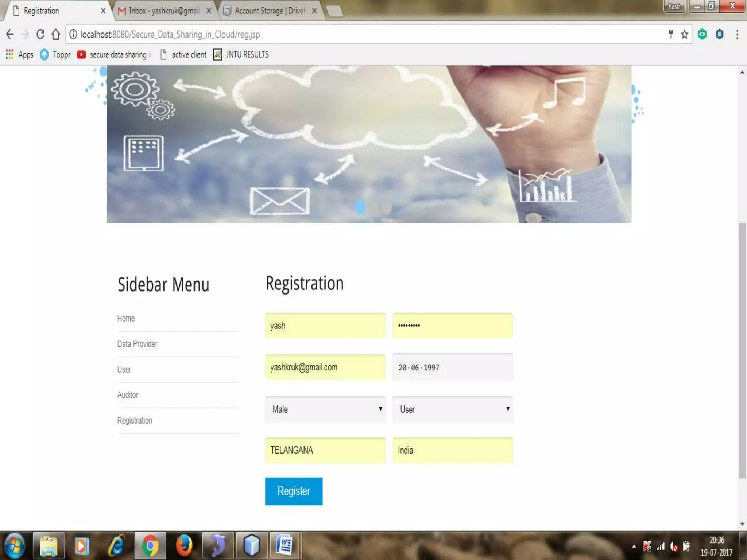Open Microsoft Word from the taskbar
747x560 pixels.
pyautogui.click(x=285, y=546)
